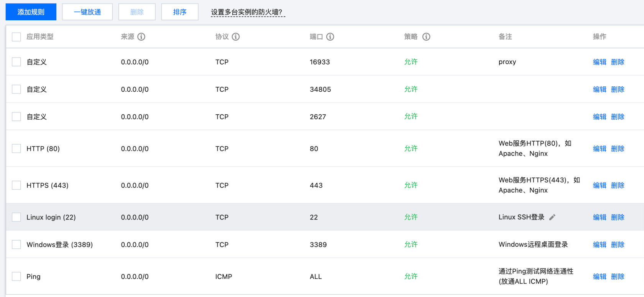644x297 pixels.
Task: Select the HTTPS (443) rule checkbox
Action: pyautogui.click(x=16, y=185)
